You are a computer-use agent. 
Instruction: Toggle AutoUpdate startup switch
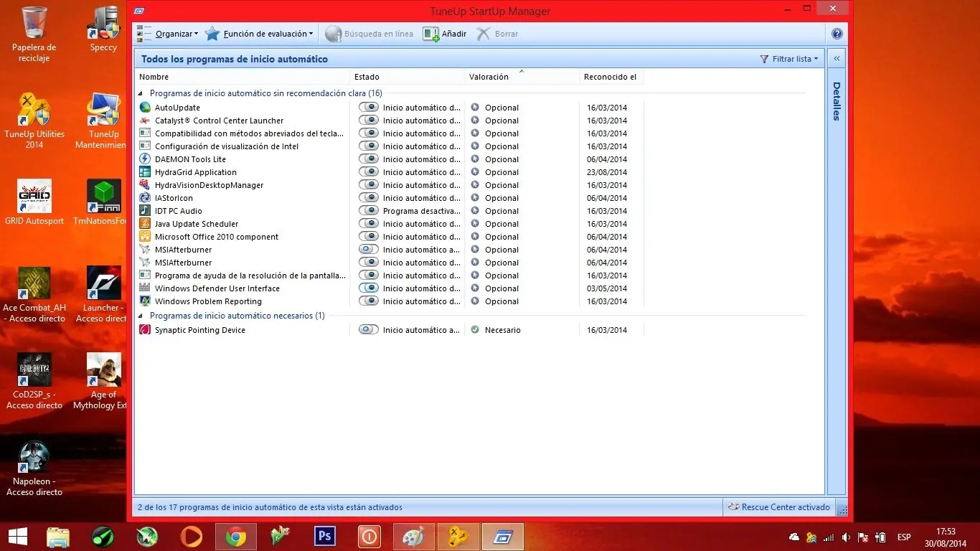pyautogui.click(x=369, y=108)
